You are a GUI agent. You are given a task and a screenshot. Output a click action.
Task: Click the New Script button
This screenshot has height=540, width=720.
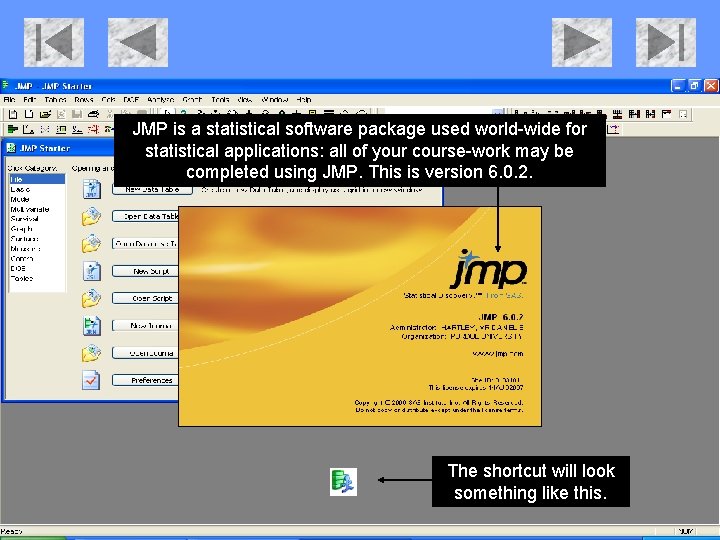pyautogui.click(x=146, y=271)
